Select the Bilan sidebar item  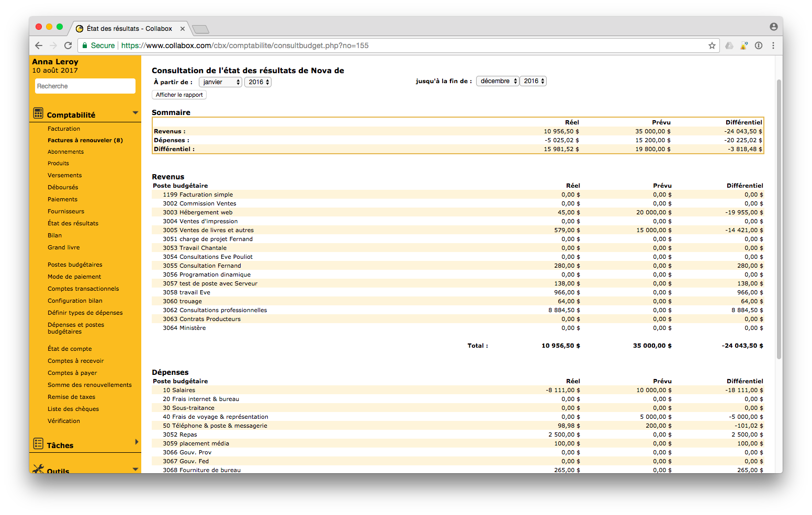(x=55, y=235)
